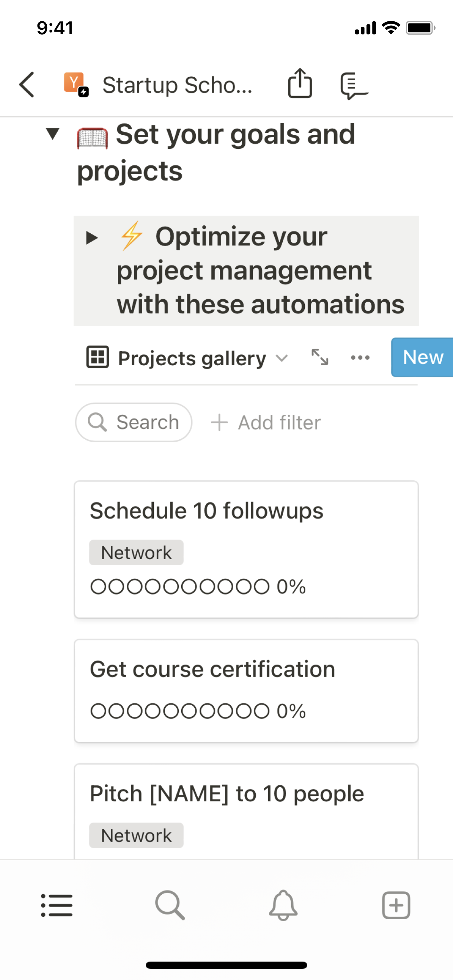The width and height of the screenshot is (453, 980).
Task: Click the Schedule 10 followups progress circles
Action: pos(180,587)
